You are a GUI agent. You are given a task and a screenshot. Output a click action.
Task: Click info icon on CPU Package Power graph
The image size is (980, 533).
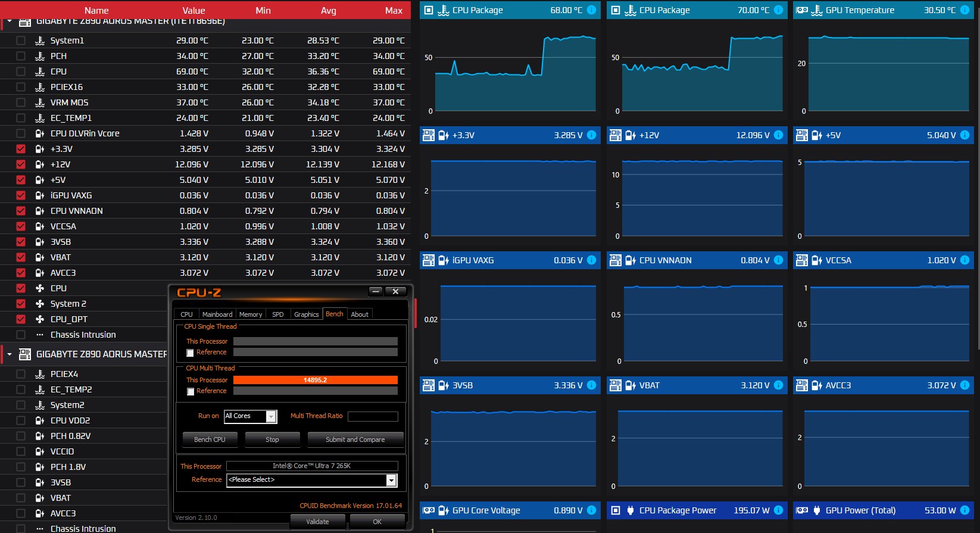coord(778,510)
